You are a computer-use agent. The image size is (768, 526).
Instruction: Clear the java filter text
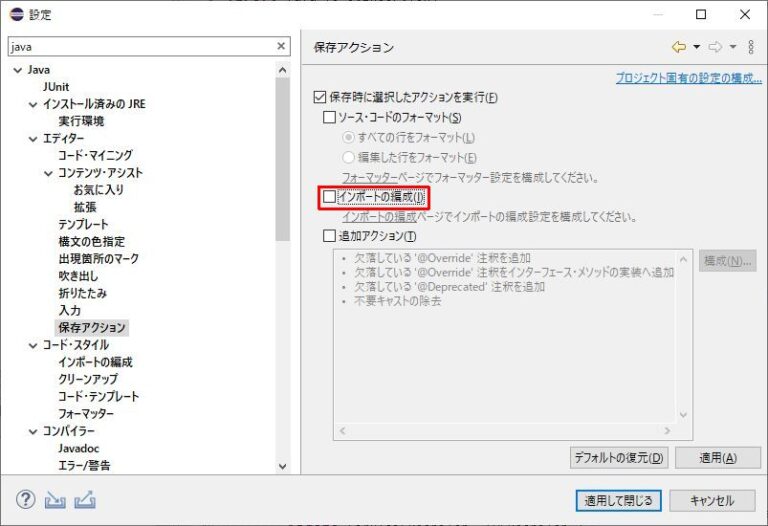coord(281,46)
